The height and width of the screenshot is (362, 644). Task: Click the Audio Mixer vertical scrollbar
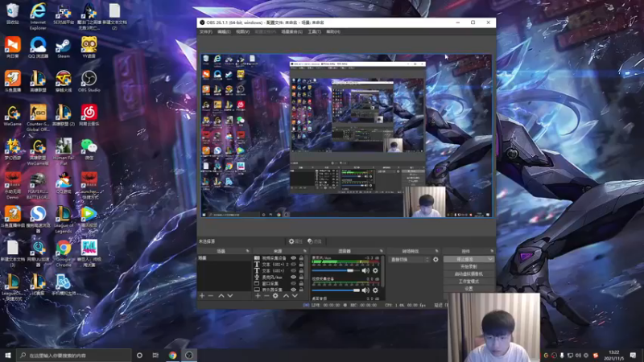(x=383, y=271)
